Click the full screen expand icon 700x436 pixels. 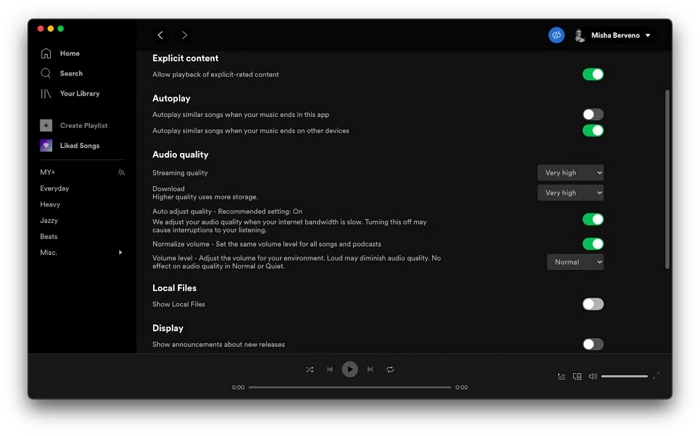[x=656, y=376]
